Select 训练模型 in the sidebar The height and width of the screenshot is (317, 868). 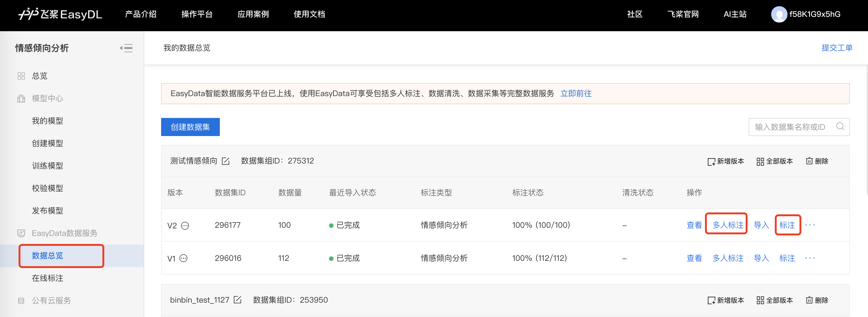click(x=47, y=166)
